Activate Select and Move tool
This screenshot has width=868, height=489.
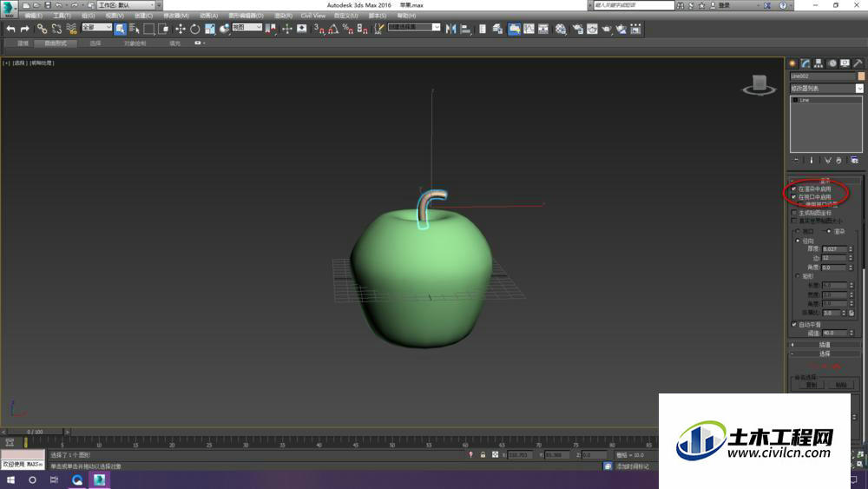point(181,29)
